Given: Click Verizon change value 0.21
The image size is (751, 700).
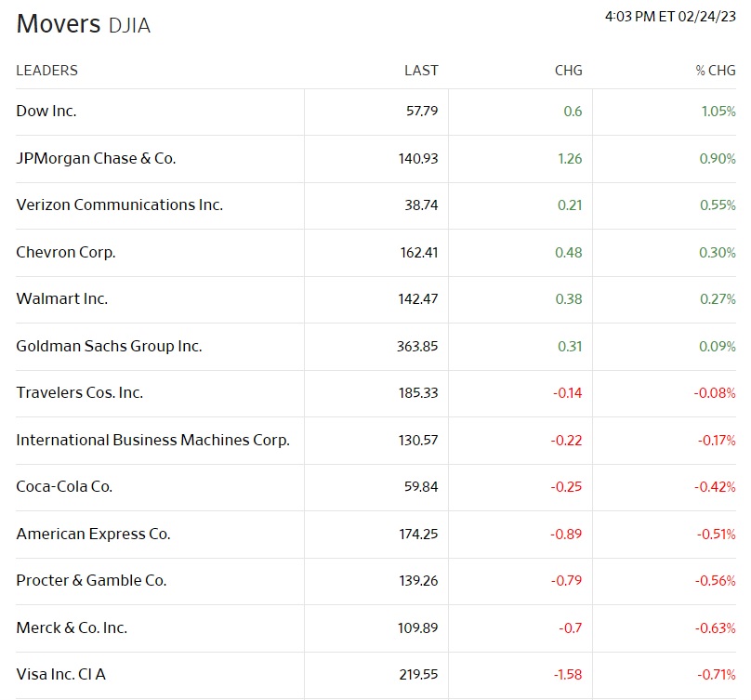Looking at the screenshot, I should 570,205.
